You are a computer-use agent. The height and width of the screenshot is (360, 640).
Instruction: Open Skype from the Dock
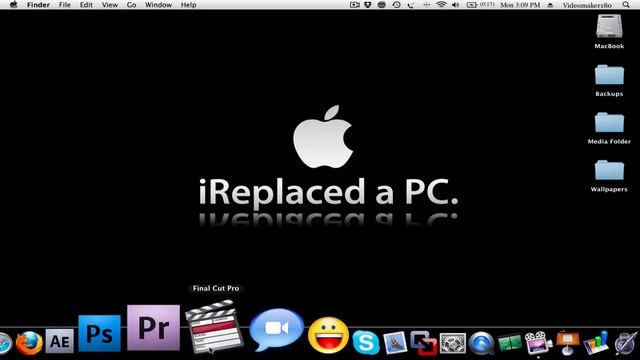click(x=366, y=342)
